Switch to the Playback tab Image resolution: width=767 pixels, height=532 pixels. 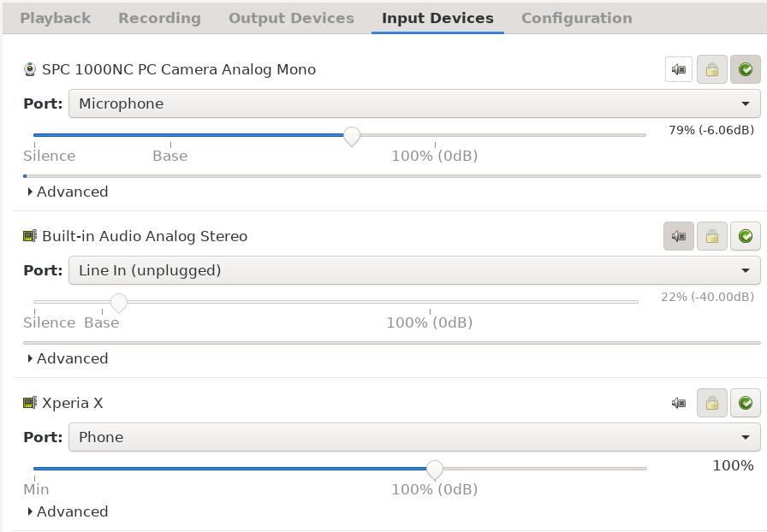tap(56, 18)
